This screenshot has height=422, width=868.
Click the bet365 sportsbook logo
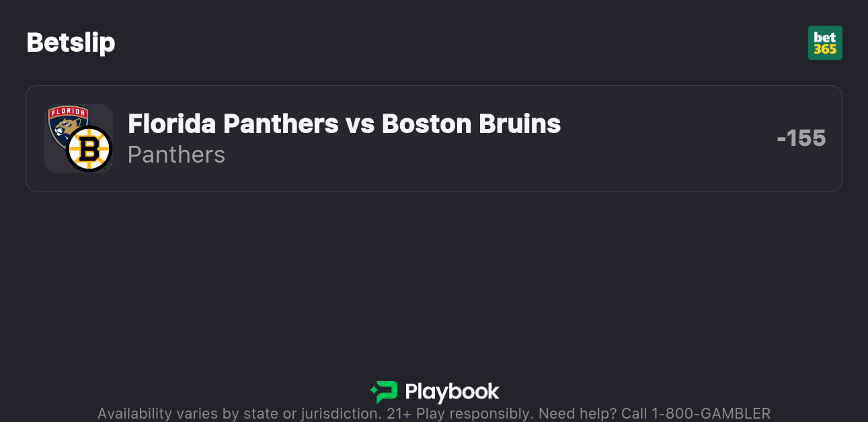[825, 43]
